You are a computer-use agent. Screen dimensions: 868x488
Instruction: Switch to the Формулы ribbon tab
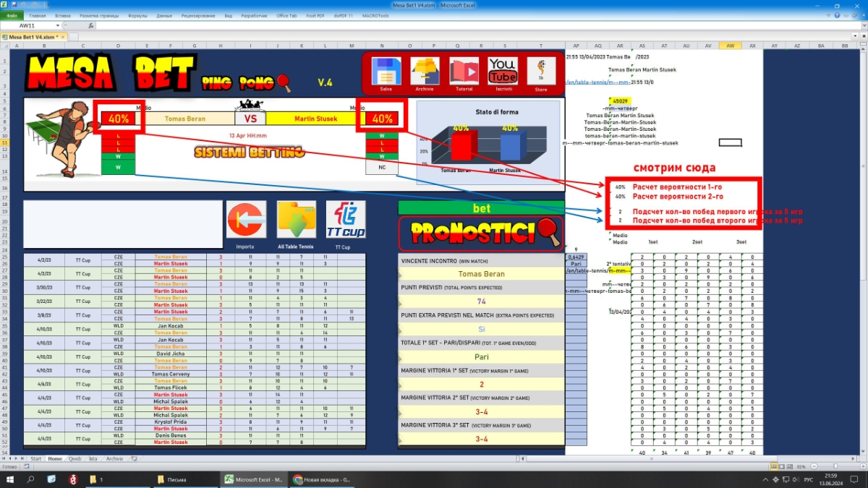tap(137, 15)
